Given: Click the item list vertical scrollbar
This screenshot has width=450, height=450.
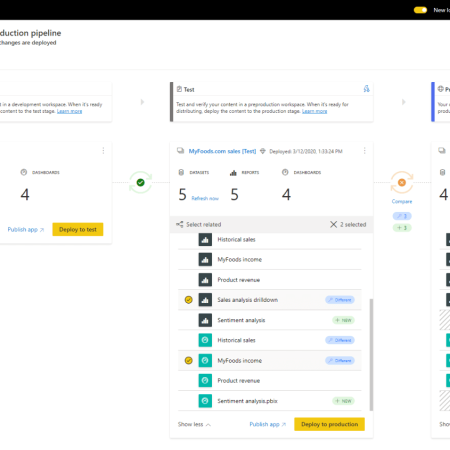Looking at the screenshot, I should 371,355.
